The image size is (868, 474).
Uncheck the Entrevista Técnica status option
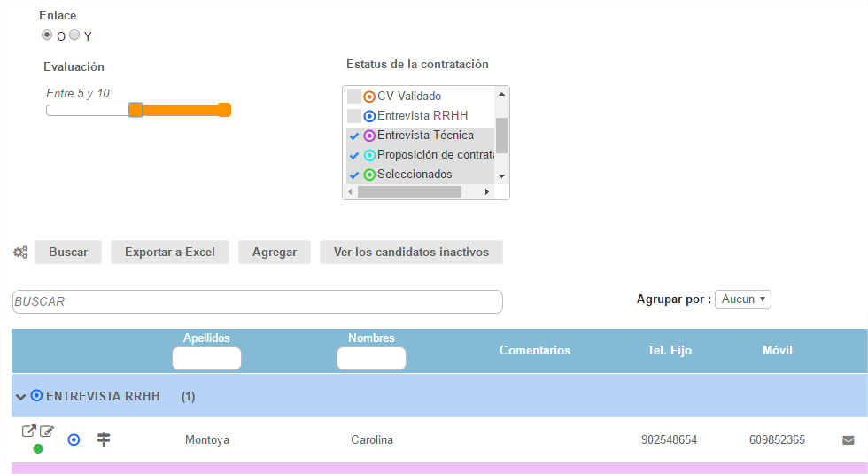tap(354, 136)
